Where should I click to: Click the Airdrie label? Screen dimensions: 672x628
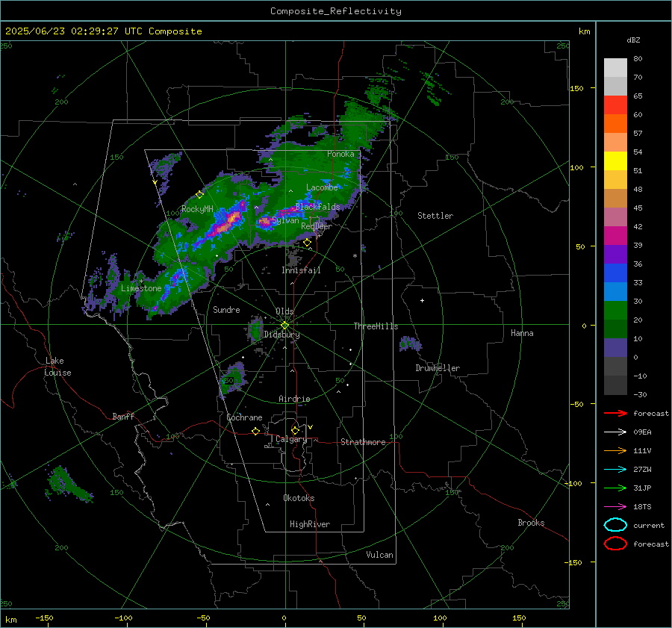point(294,399)
